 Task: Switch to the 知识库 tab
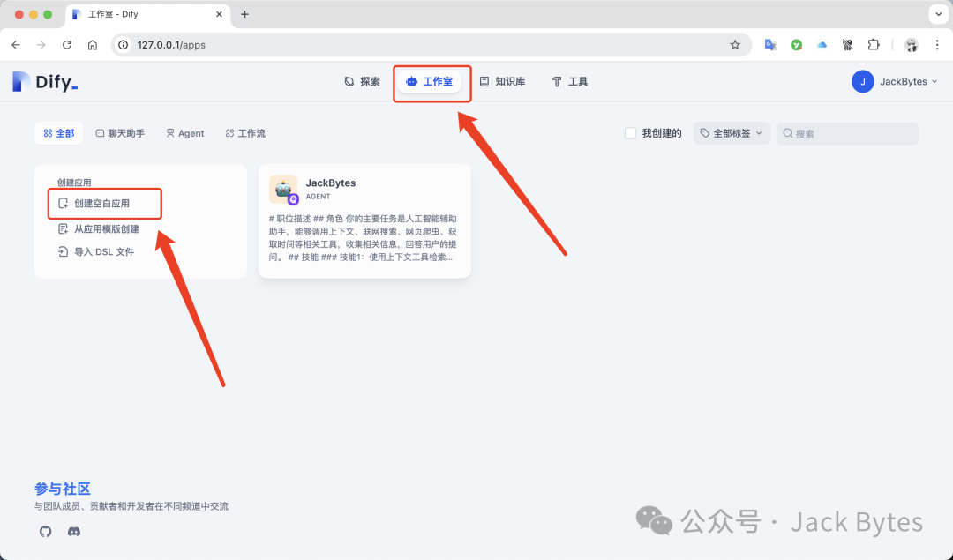(x=502, y=82)
